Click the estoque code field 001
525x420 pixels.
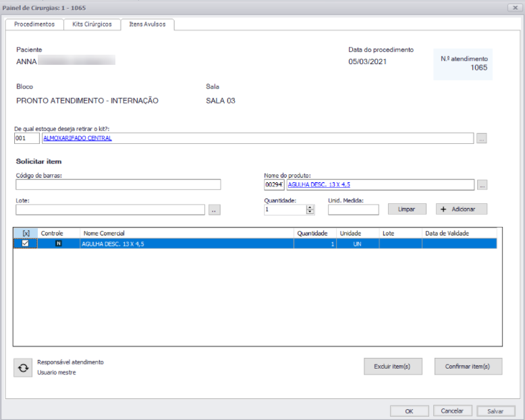pos(27,138)
